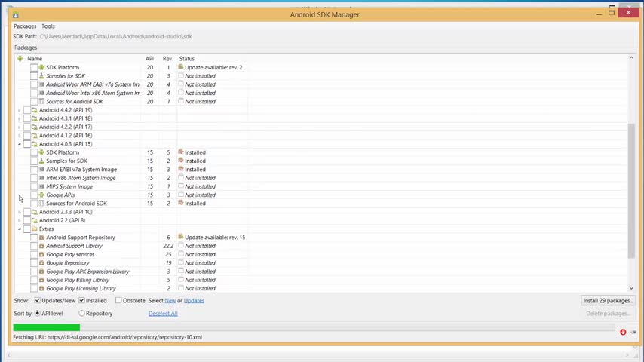Click the SDK Platform API 15 Android icon
The width and height of the screenshot is (644, 362).
41,152
